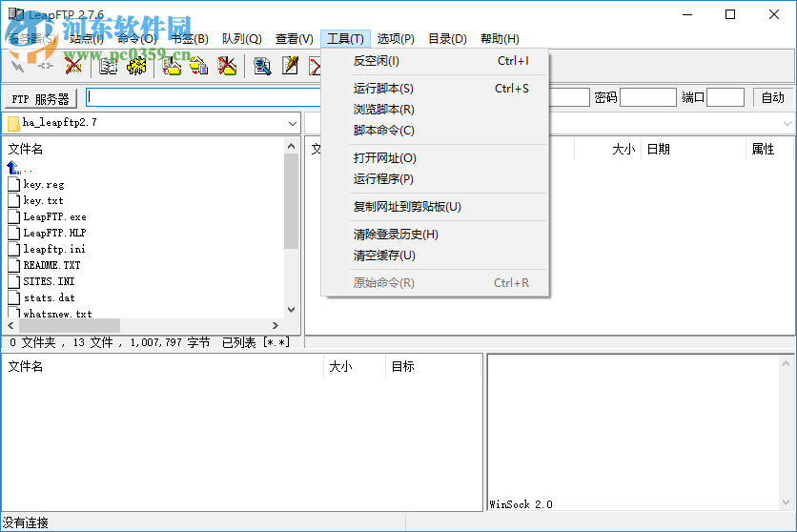Open the 队列(Q) menu
Screen dimensions: 797x532
click(242, 39)
